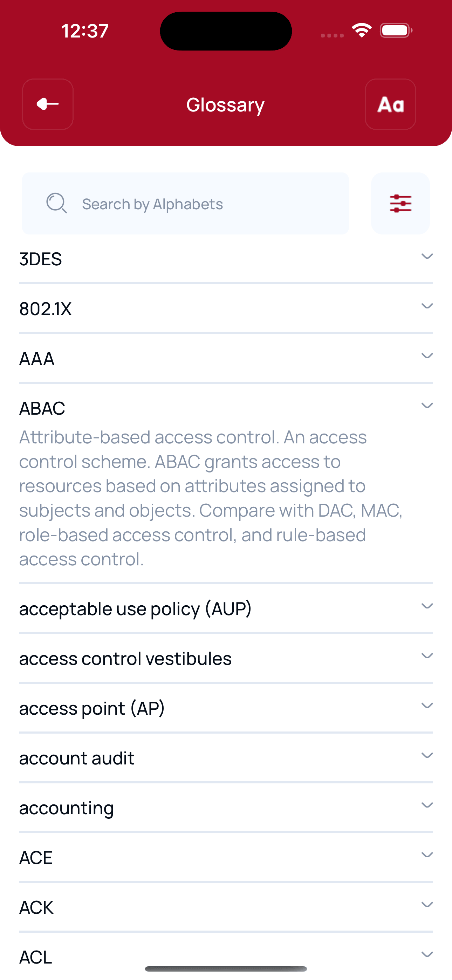Open the filter sliders button
Image resolution: width=452 pixels, height=980 pixels.
400,204
